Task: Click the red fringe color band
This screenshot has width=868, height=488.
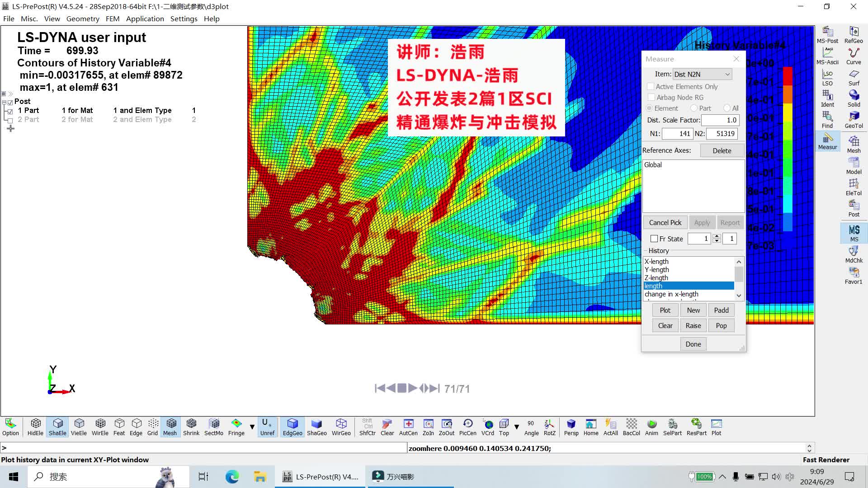Action: pos(787,75)
